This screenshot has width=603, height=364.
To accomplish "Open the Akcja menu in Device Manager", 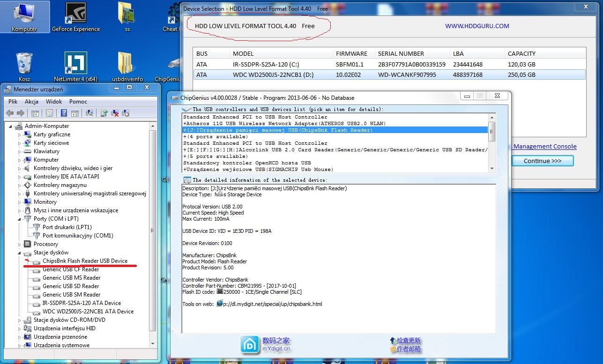I will 32,101.
